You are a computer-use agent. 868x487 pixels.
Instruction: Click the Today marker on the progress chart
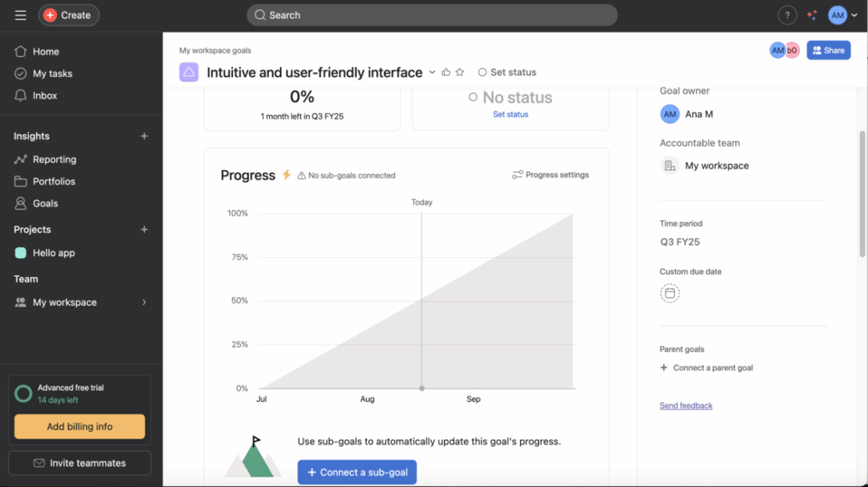coord(421,202)
